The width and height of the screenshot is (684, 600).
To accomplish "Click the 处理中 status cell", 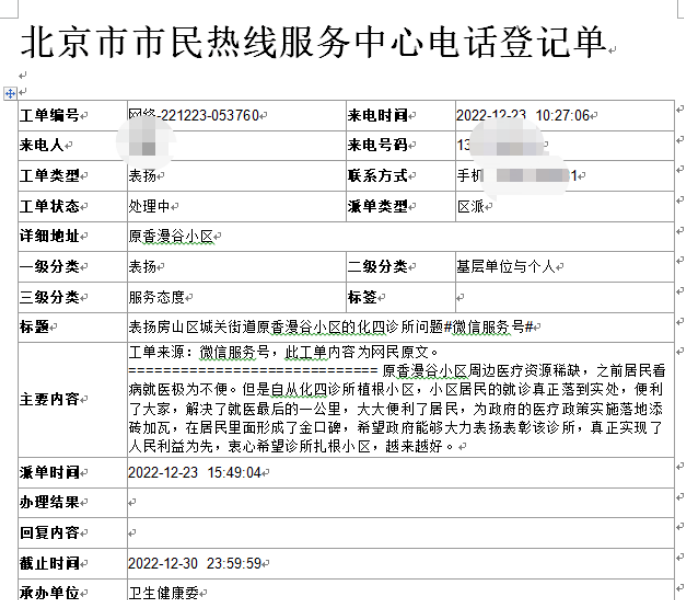I will [149, 206].
